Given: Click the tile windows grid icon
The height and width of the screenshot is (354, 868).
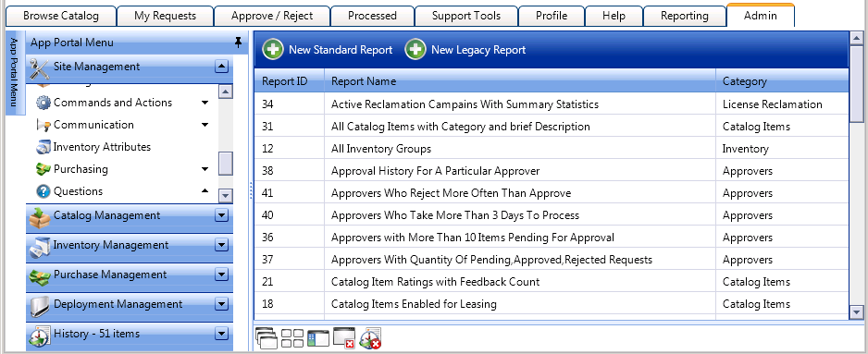Looking at the screenshot, I should point(292,338).
